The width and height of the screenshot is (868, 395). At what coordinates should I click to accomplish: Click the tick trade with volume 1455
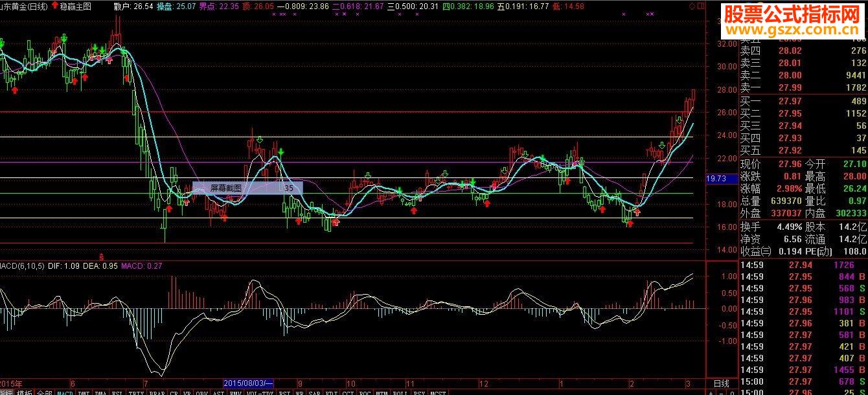coord(843,370)
